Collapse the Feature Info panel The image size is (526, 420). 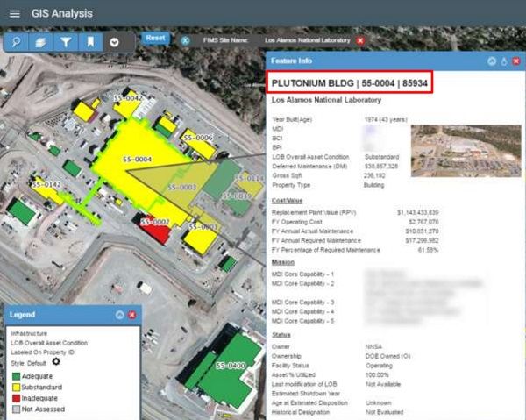click(492, 61)
